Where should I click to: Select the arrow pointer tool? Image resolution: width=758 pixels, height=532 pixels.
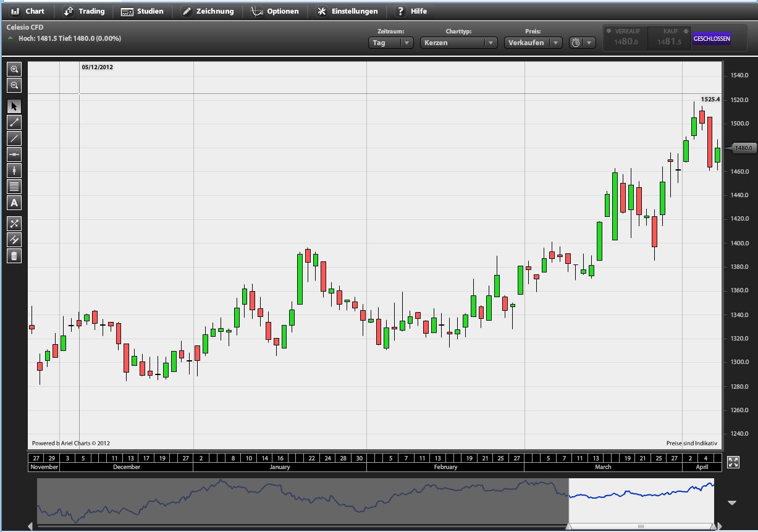(14, 106)
